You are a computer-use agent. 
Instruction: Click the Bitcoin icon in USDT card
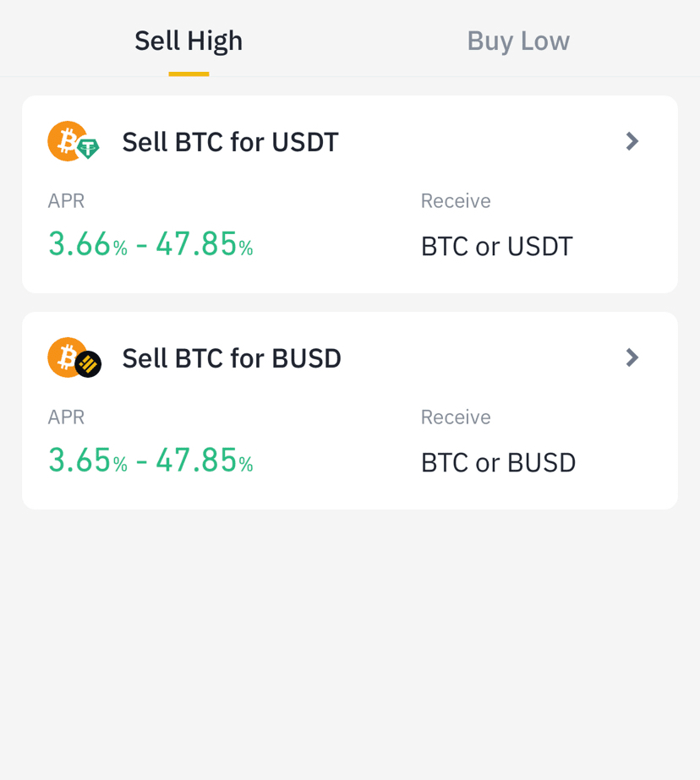tap(66, 140)
